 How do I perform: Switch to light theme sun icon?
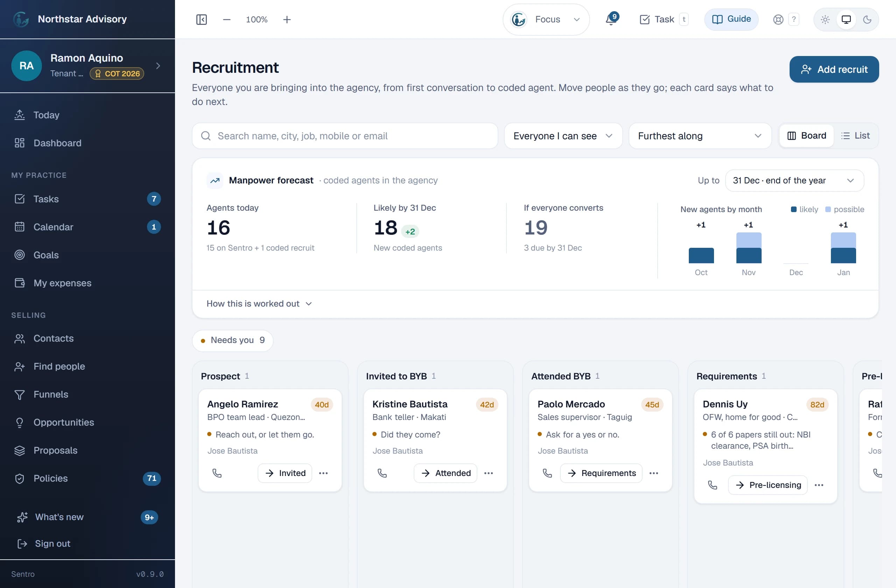click(x=825, y=19)
